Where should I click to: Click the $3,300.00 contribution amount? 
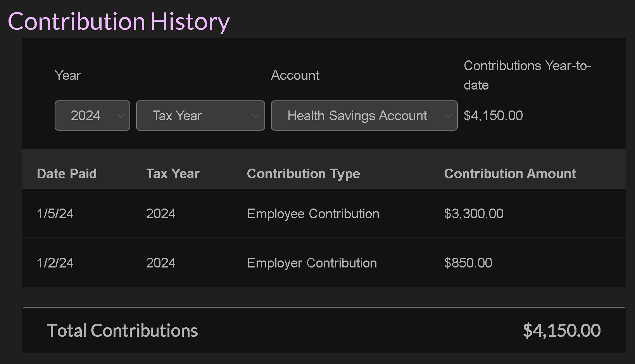[474, 214]
